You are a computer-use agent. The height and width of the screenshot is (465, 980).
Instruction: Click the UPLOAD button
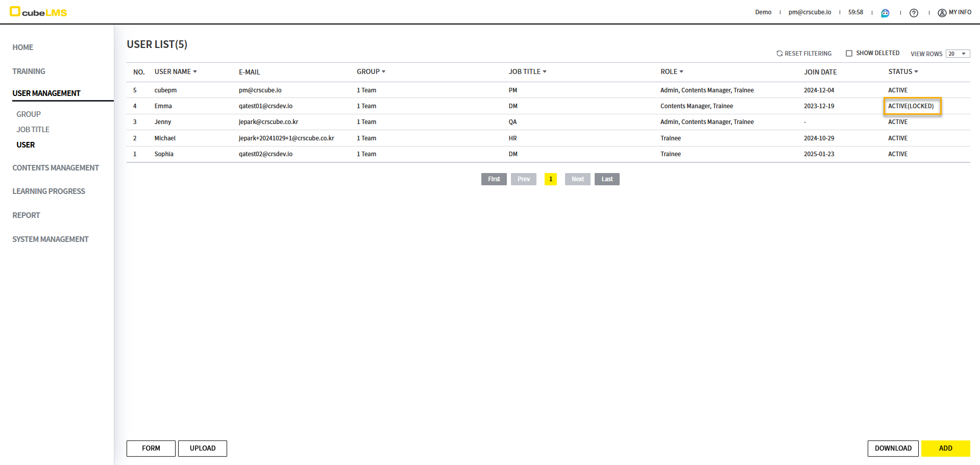point(203,448)
